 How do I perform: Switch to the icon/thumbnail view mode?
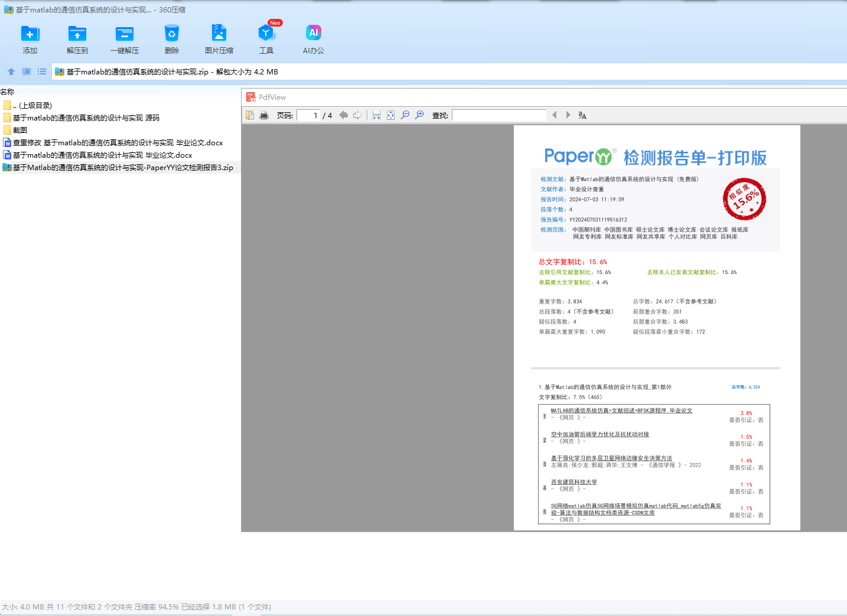[27, 71]
